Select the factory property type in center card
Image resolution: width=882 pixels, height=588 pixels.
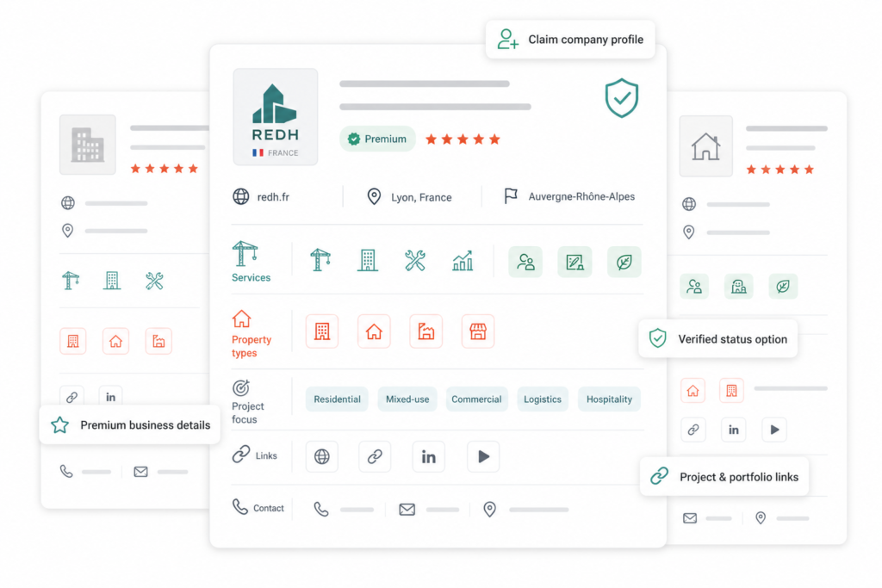425,331
